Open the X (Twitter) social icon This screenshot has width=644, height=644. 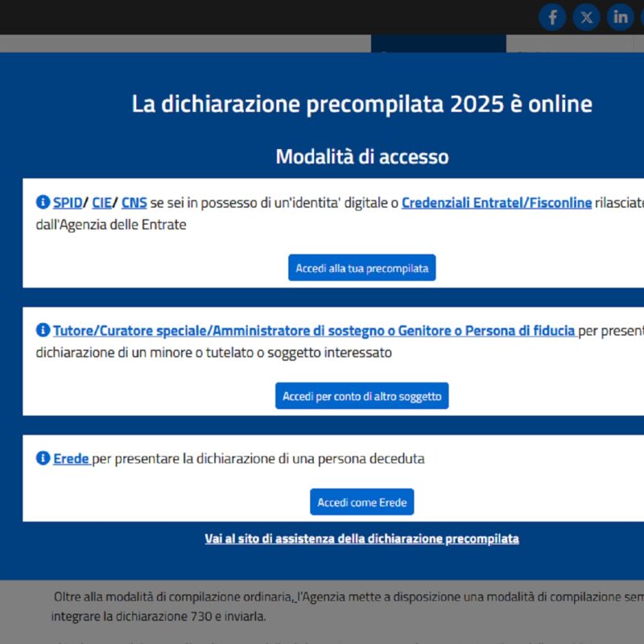[586, 17]
